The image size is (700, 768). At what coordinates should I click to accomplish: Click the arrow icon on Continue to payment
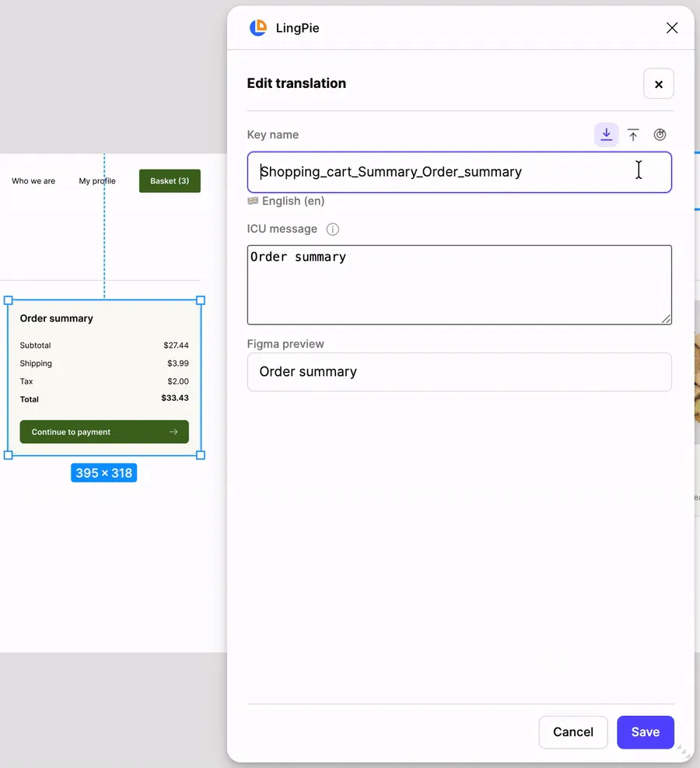coord(173,432)
